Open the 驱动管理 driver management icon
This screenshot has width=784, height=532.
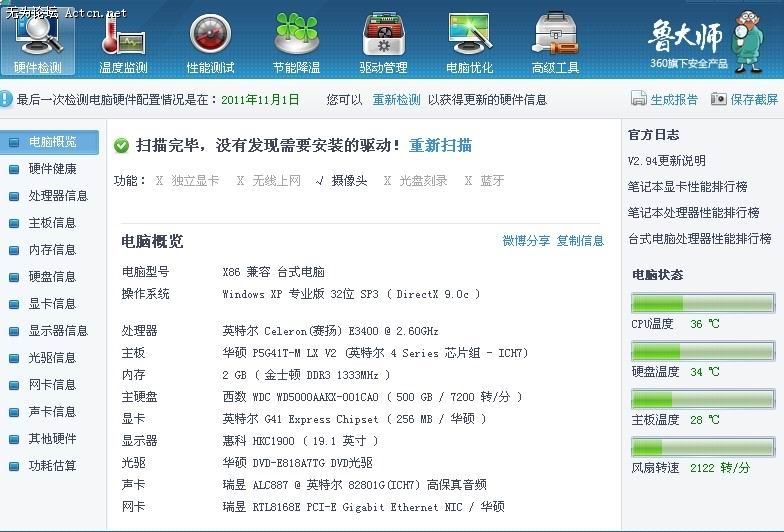383,40
